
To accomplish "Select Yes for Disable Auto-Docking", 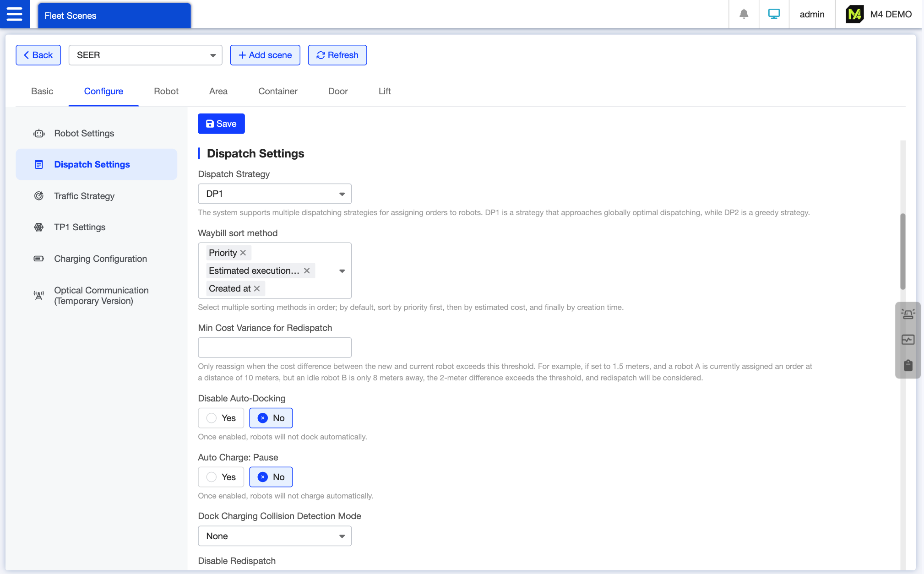I will coord(221,418).
